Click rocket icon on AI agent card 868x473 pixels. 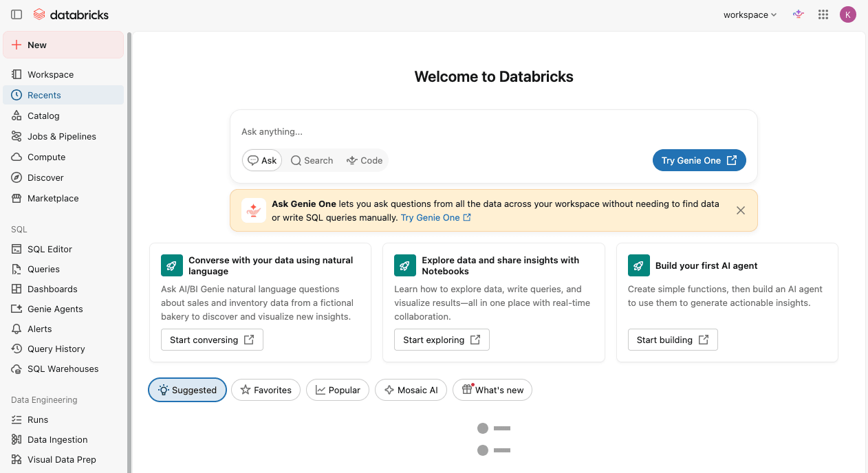tap(639, 265)
